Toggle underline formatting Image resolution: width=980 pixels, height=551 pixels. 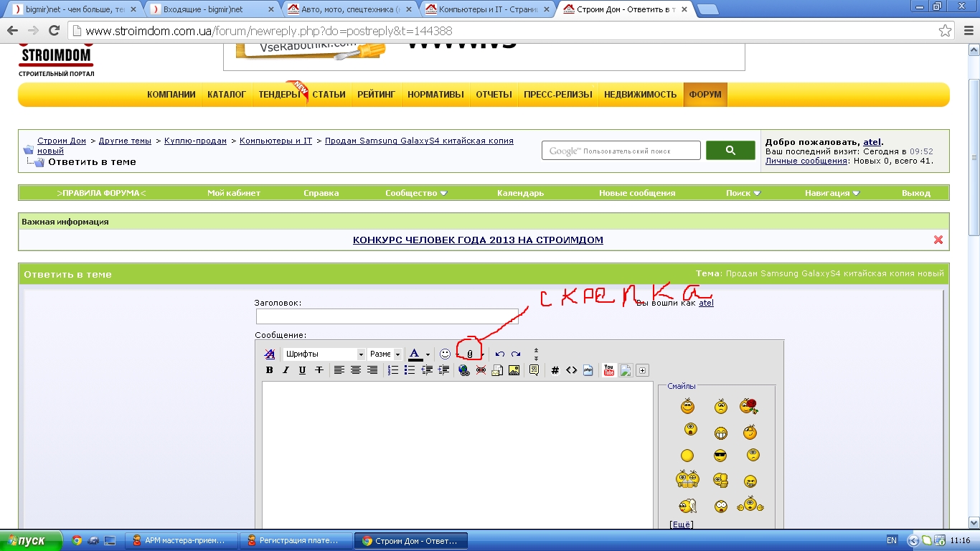tap(302, 370)
